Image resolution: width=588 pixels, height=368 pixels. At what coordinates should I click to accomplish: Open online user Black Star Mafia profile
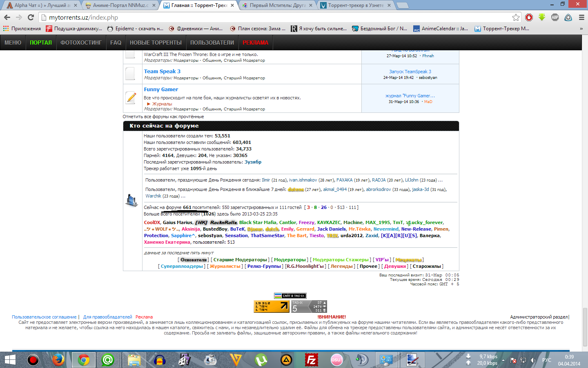click(258, 222)
